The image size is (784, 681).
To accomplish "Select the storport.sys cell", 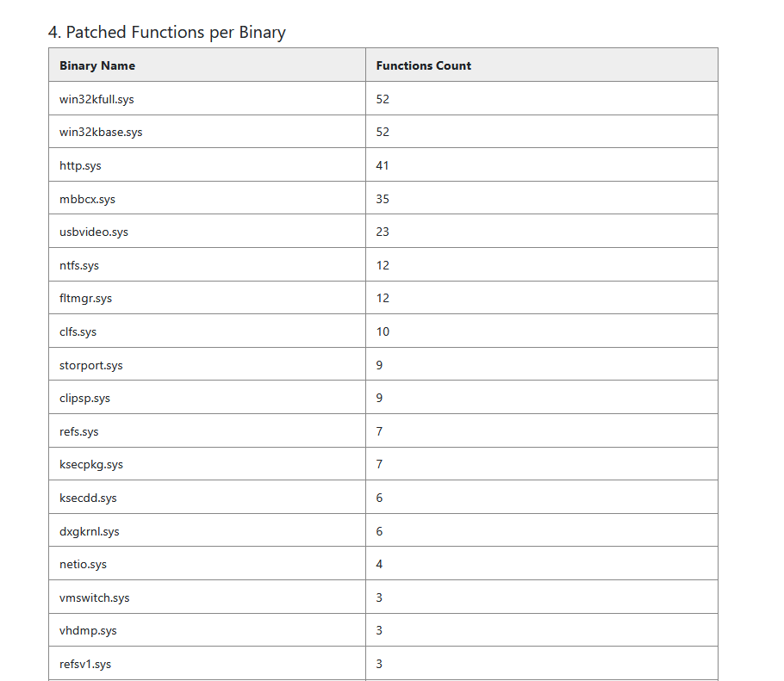I will point(90,365).
